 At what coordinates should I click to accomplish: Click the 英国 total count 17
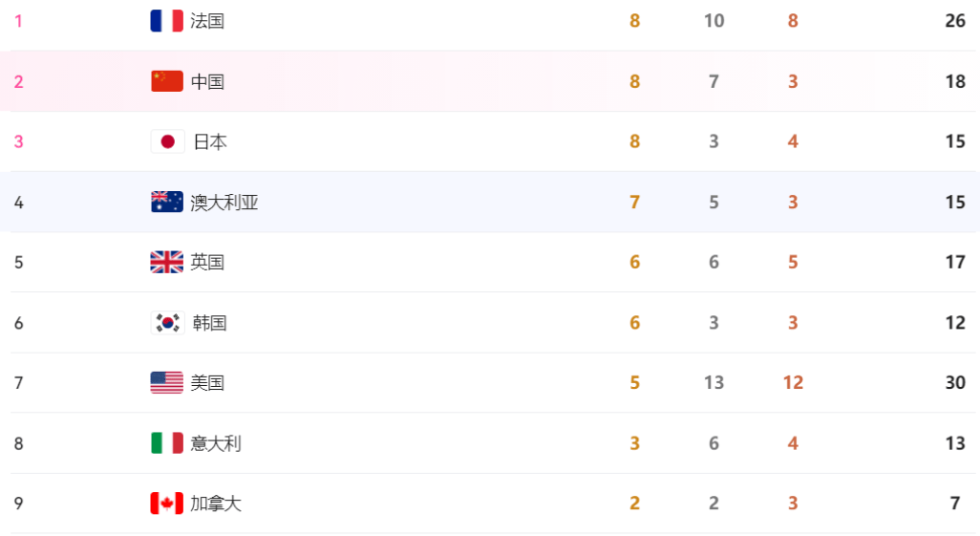pos(955,262)
